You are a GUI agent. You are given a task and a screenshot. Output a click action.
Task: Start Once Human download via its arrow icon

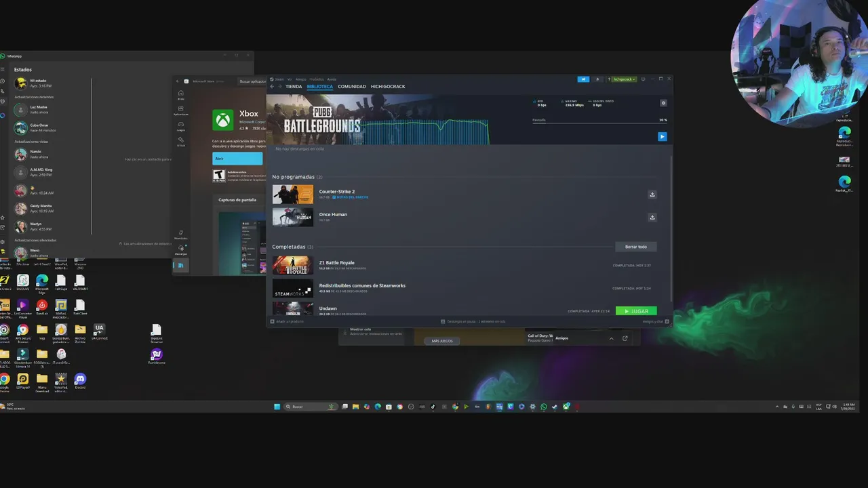652,218
